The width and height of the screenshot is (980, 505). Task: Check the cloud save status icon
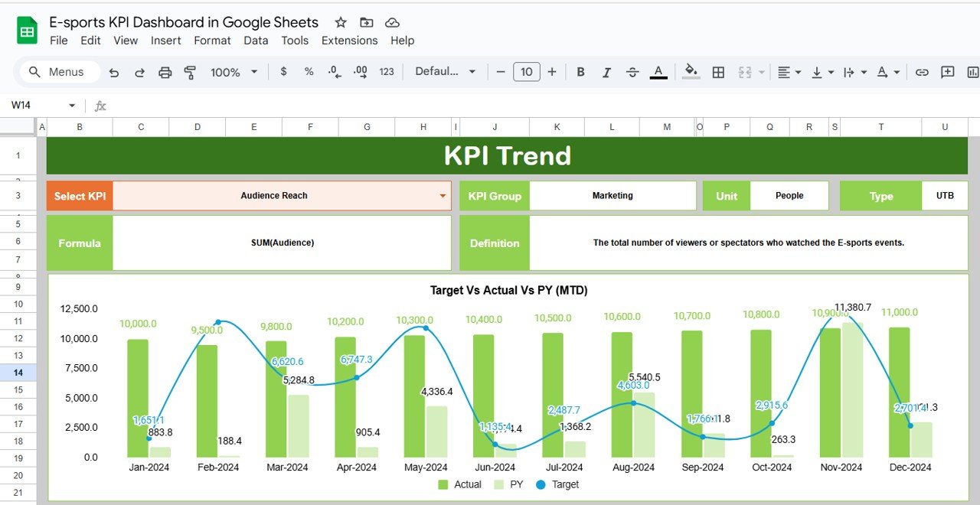[392, 22]
